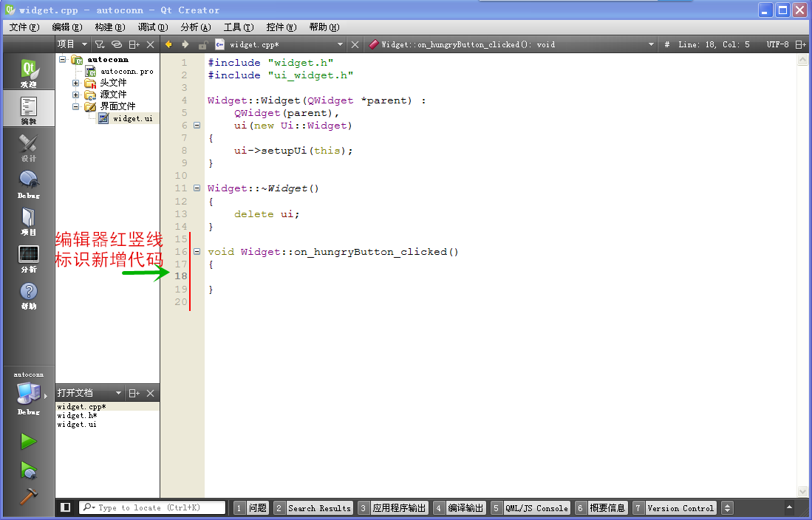The height and width of the screenshot is (520, 812).
Task: Go forward with the right arrow
Action: tap(185, 44)
